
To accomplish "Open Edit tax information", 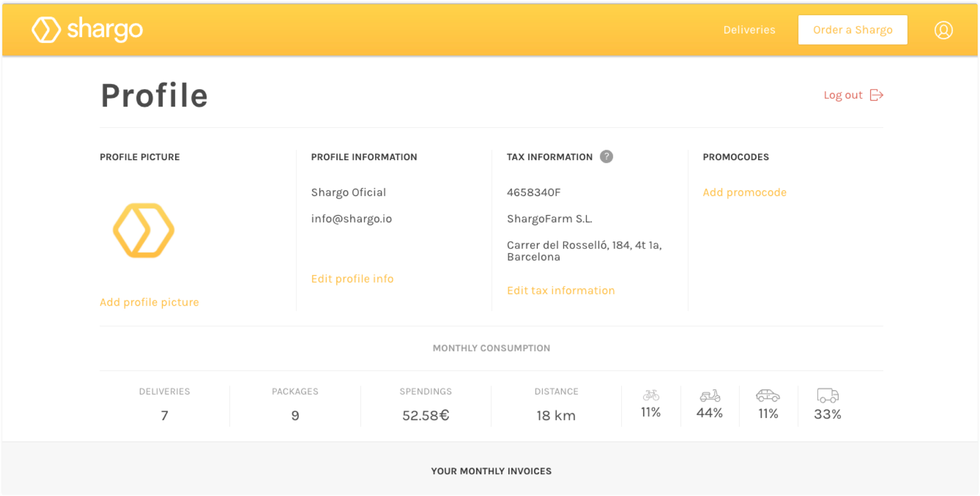I will (560, 291).
